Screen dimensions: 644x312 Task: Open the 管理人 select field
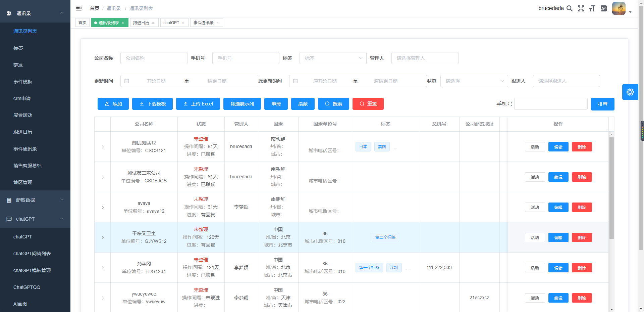(425, 58)
